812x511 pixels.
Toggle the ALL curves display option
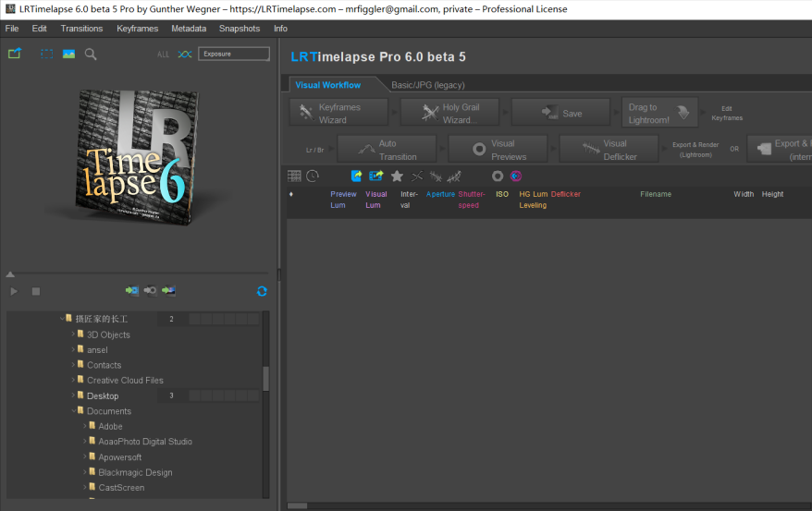pyautogui.click(x=163, y=55)
